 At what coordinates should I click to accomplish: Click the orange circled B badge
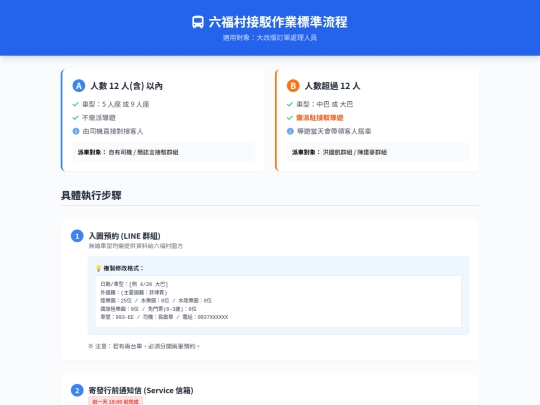click(x=293, y=86)
